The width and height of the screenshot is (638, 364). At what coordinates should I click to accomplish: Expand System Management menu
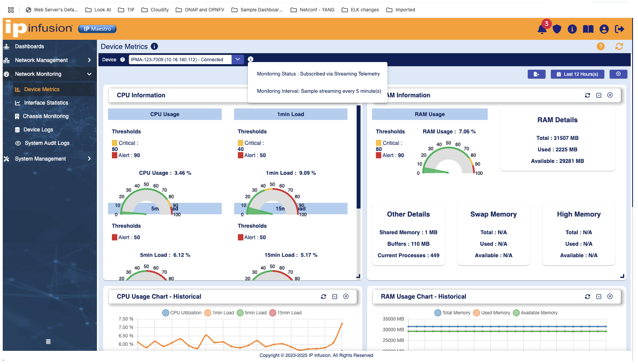click(49, 159)
